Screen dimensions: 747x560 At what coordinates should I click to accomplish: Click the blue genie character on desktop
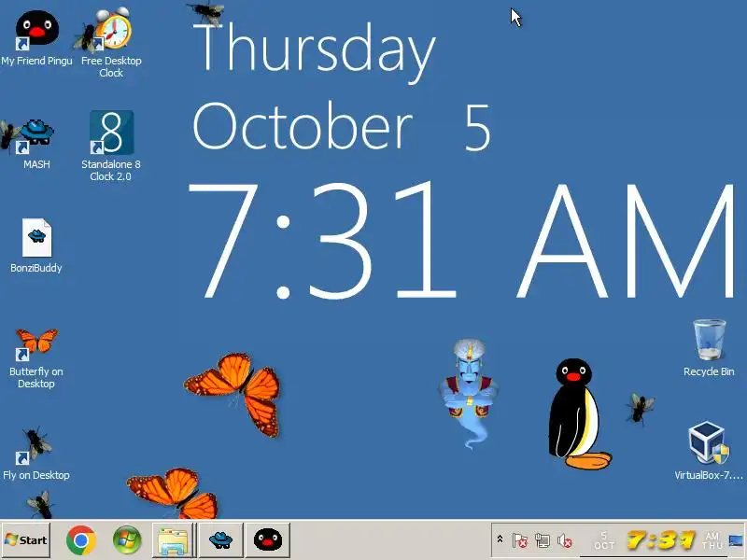point(470,393)
